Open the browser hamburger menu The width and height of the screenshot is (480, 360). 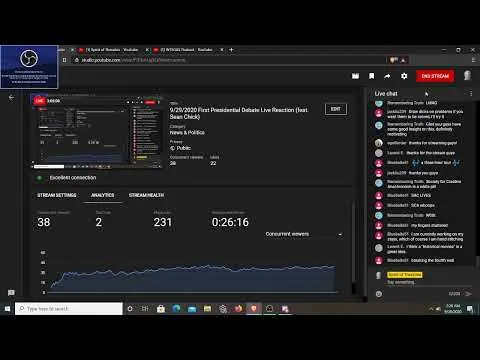[474, 60]
